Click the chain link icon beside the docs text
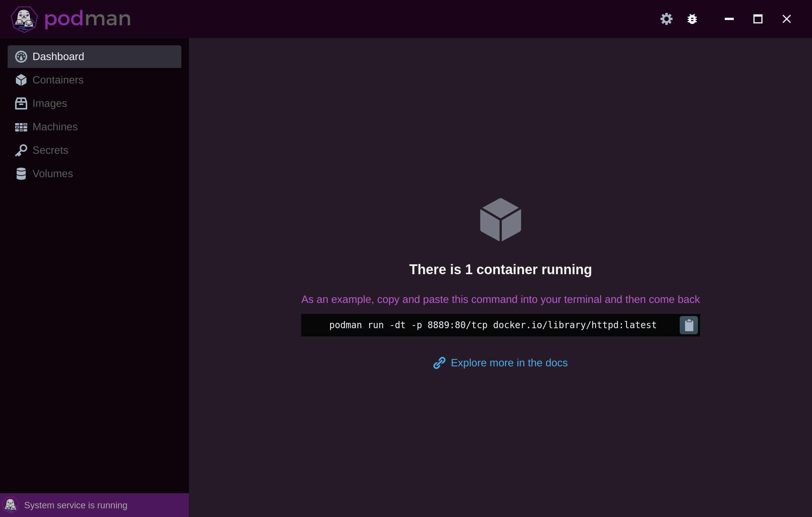Image resolution: width=812 pixels, height=517 pixels. (x=439, y=363)
